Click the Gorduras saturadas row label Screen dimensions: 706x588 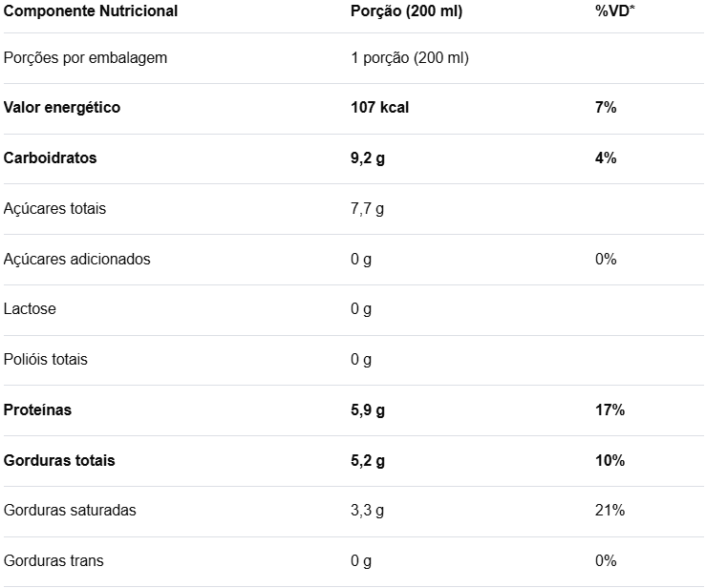(x=70, y=511)
